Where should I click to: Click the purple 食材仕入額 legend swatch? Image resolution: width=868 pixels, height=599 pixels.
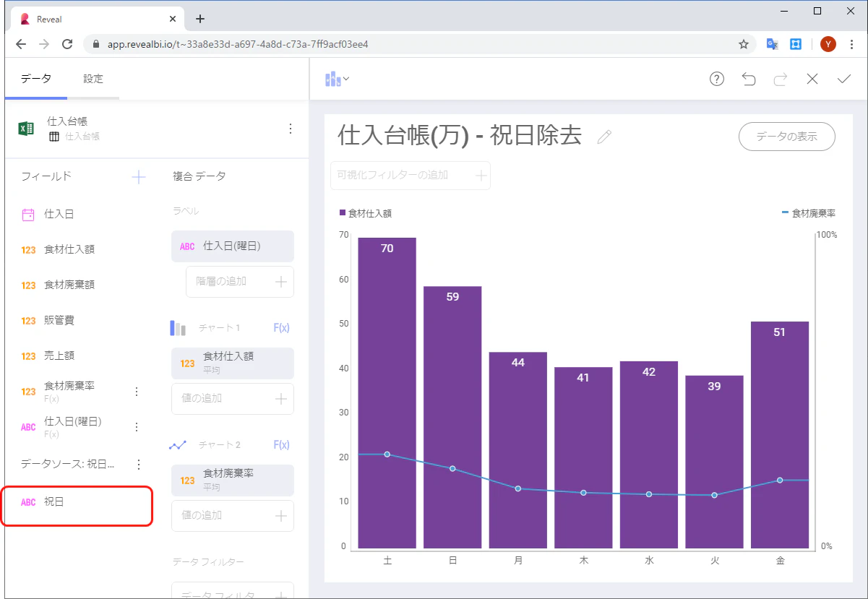343,213
